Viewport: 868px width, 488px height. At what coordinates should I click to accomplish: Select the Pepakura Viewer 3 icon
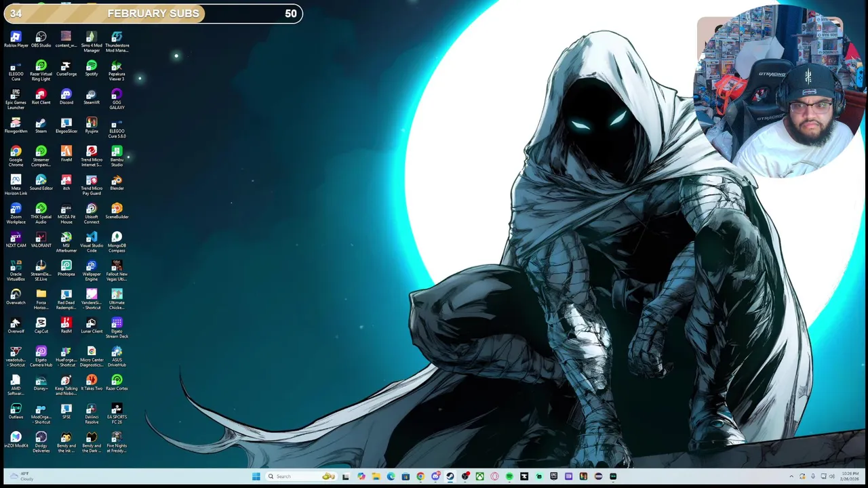coord(117,70)
